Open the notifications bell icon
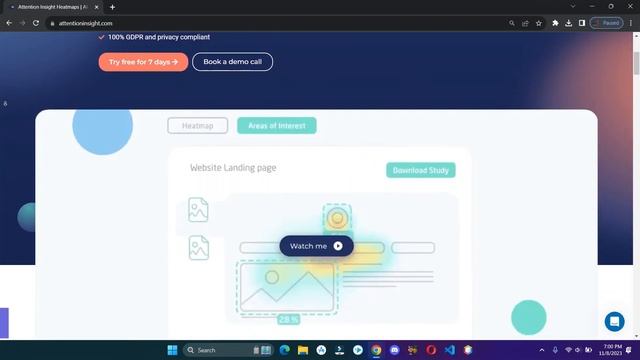 tap(629, 350)
